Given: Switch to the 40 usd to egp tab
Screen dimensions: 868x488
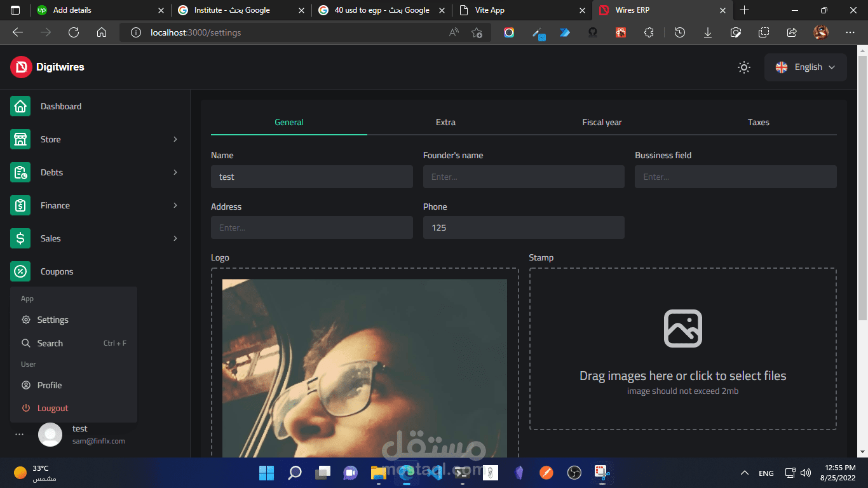Looking at the screenshot, I should [x=382, y=10].
